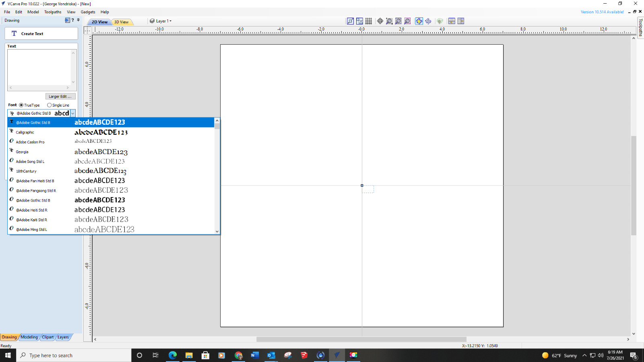Click Version 10.514 Available link
This screenshot has width=644, height=362.
(x=602, y=12)
